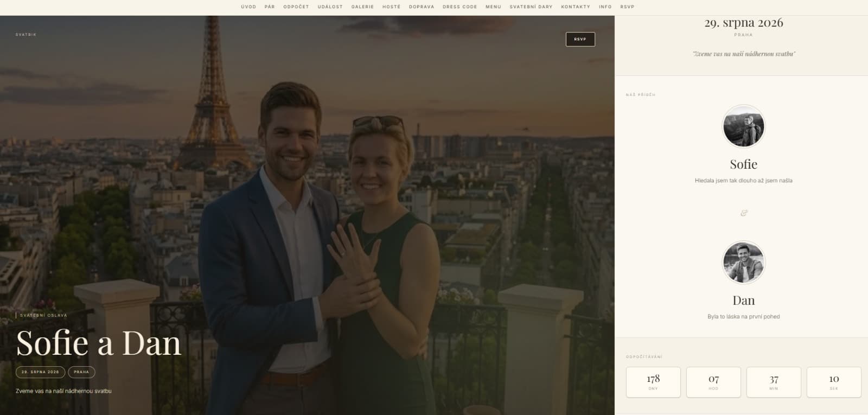Click the italic quote in the sidebar
868x415 pixels.
click(744, 54)
